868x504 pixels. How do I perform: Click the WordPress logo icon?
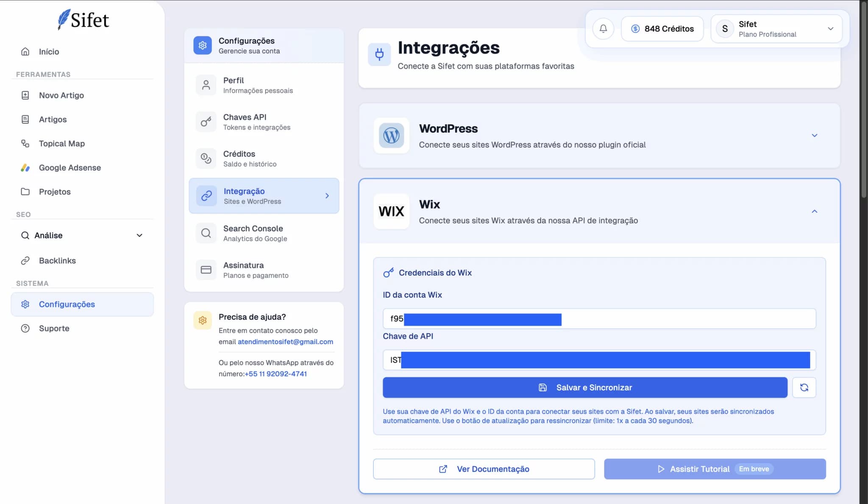(x=391, y=136)
